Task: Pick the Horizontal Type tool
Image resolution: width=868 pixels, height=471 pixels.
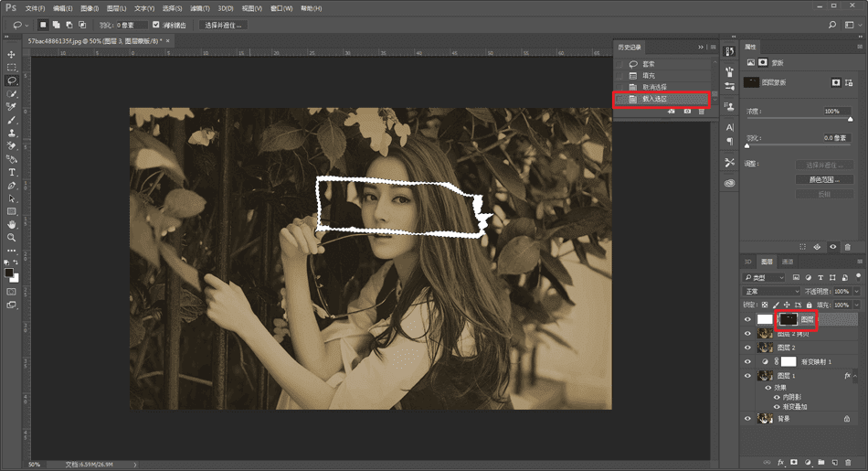Action: point(12,172)
